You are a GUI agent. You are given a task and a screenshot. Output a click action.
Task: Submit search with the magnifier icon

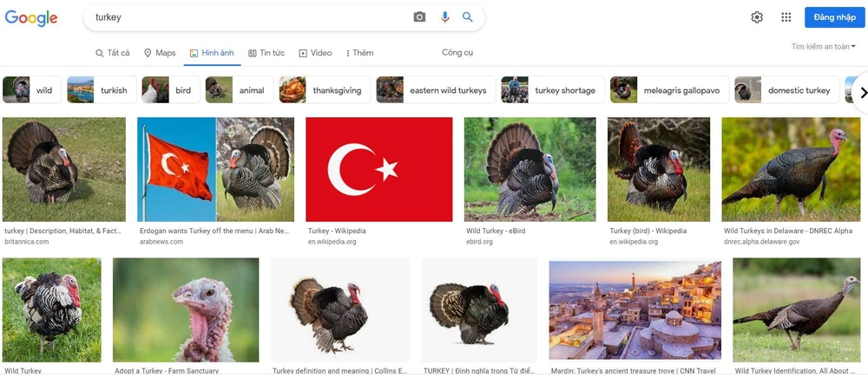468,17
